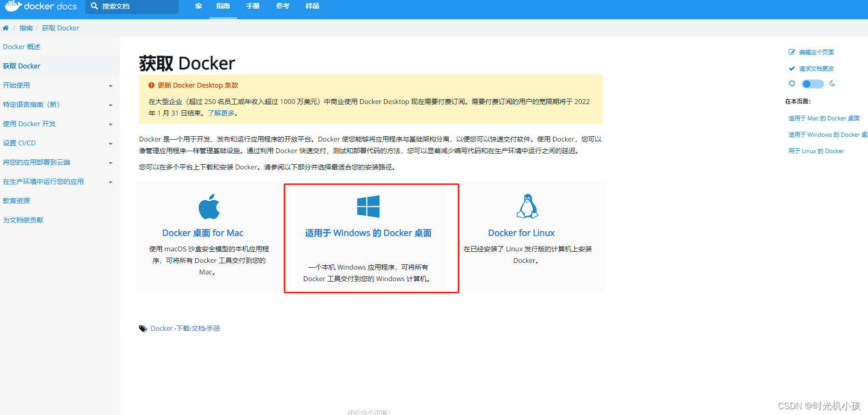Toggle the day/night theme switch
This screenshot has width=868, height=415.
pyautogui.click(x=813, y=84)
